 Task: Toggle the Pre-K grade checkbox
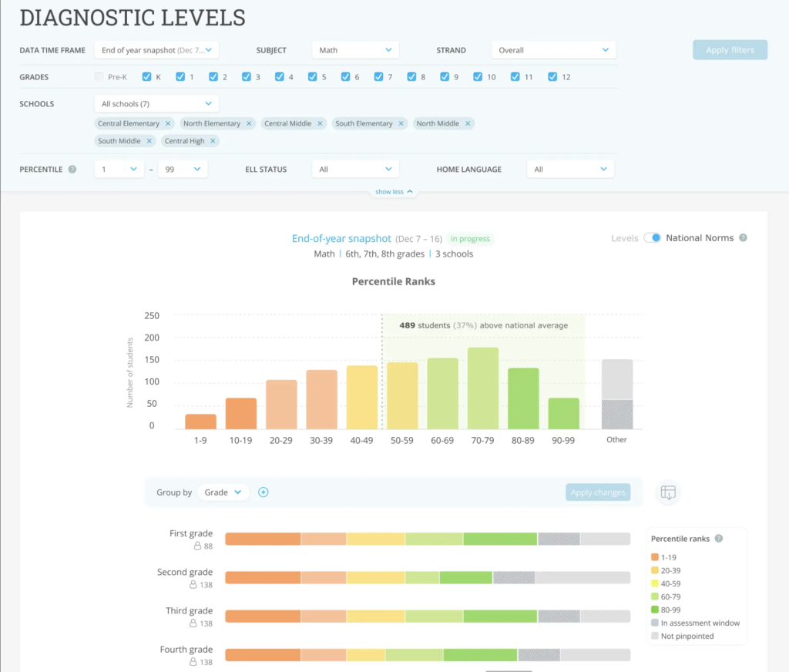99,76
